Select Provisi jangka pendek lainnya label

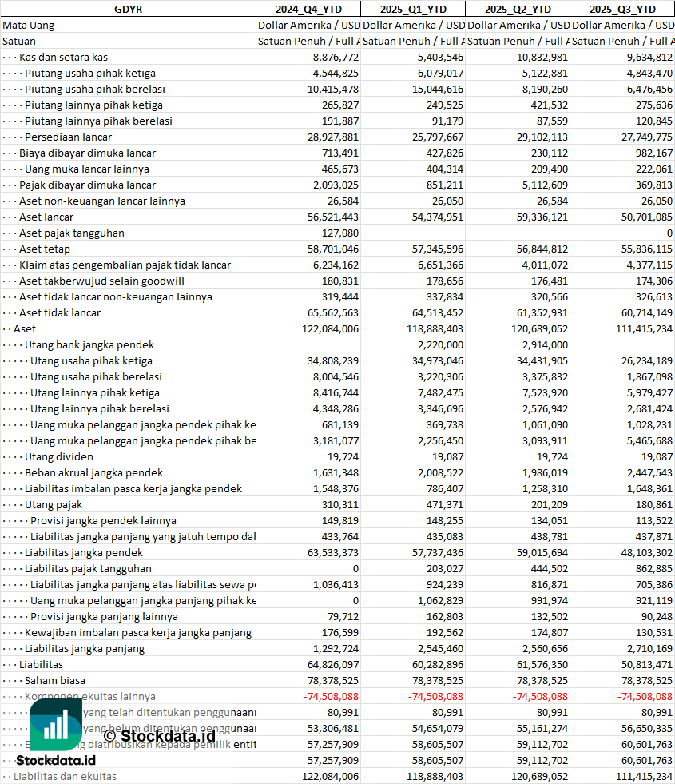coord(103,521)
